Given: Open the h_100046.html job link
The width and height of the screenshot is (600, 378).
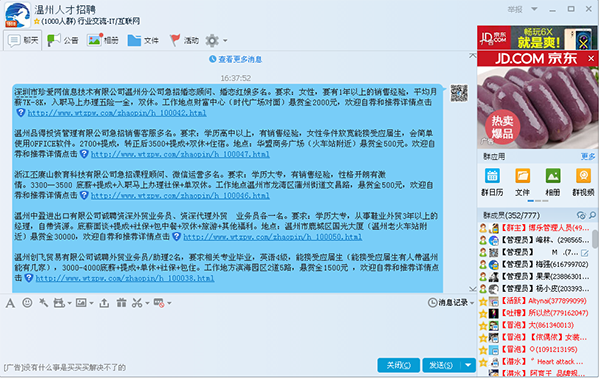Looking at the screenshot, I should click(180, 196).
